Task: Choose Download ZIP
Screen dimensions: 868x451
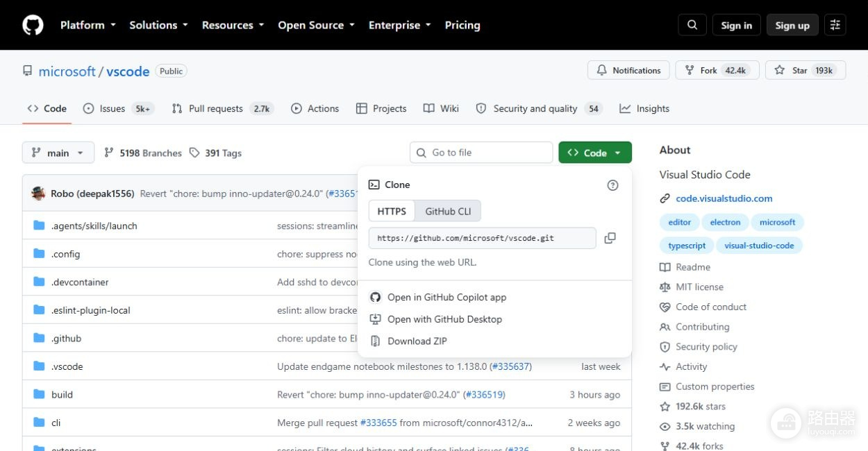Action: 417,341
